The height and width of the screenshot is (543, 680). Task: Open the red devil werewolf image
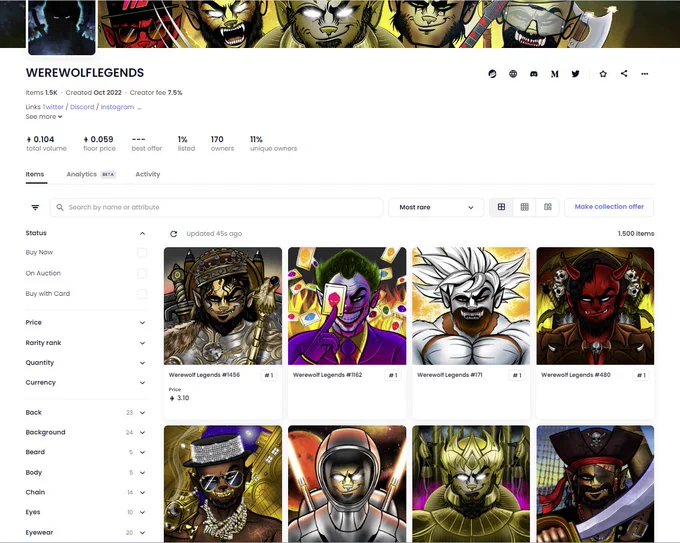click(595, 306)
